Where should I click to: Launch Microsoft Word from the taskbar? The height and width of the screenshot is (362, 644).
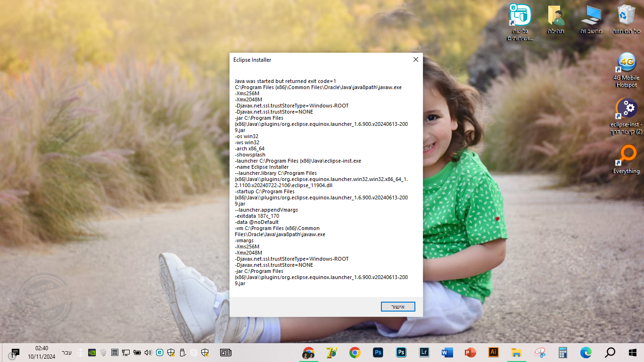pyautogui.click(x=447, y=352)
